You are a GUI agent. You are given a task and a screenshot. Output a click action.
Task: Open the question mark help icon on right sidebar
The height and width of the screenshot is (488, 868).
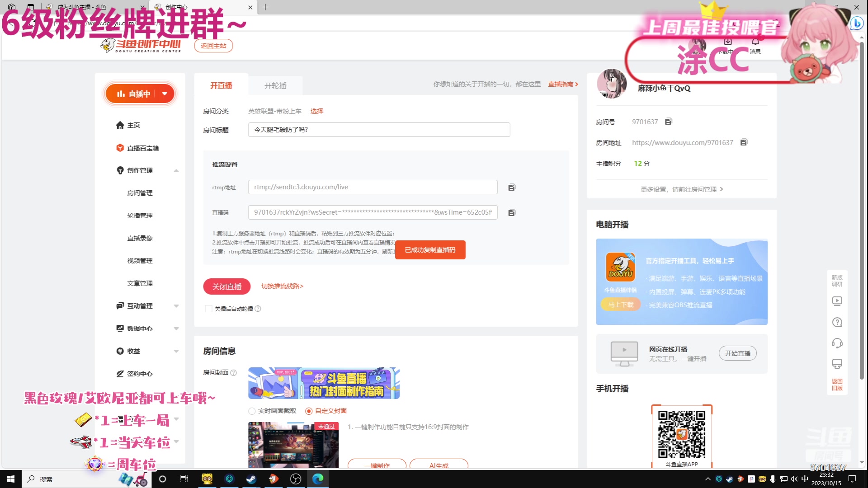click(837, 322)
